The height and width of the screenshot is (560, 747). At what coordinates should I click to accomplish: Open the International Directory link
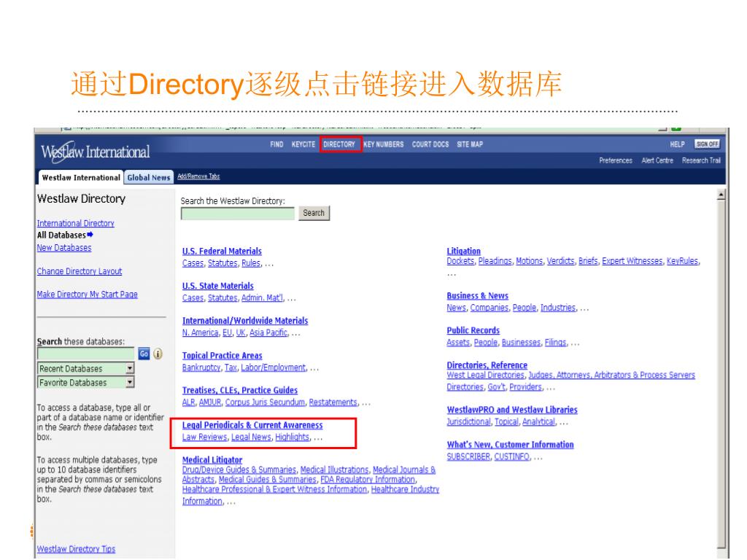click(76, 223)
